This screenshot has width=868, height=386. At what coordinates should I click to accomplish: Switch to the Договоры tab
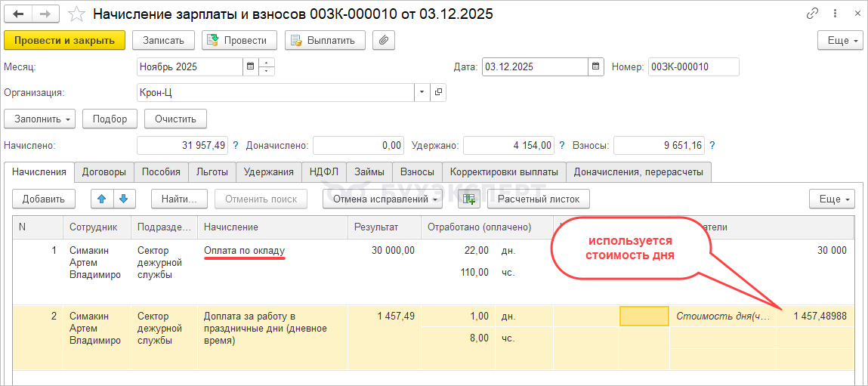(x=104, y=172)
